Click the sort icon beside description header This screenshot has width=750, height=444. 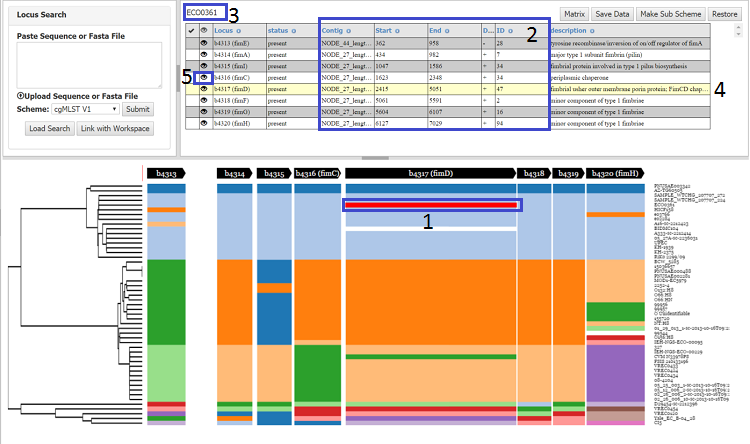tap(592, 31)
